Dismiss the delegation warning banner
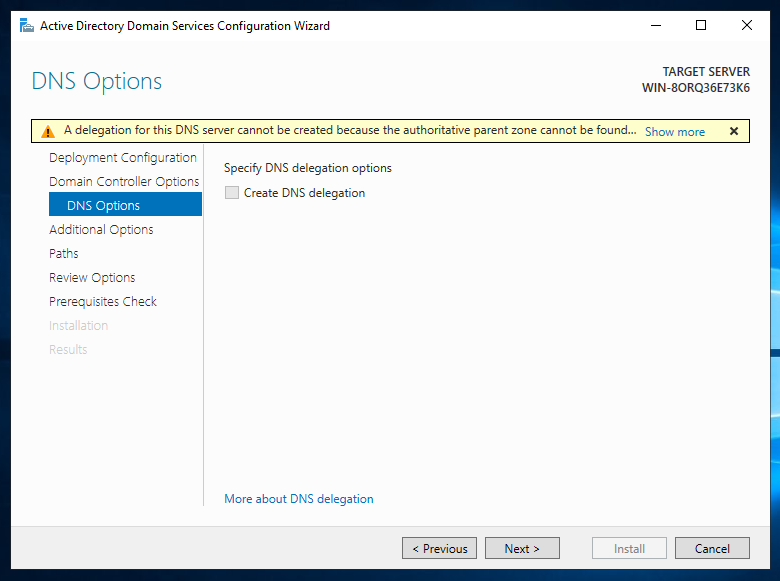 point(734,131)
